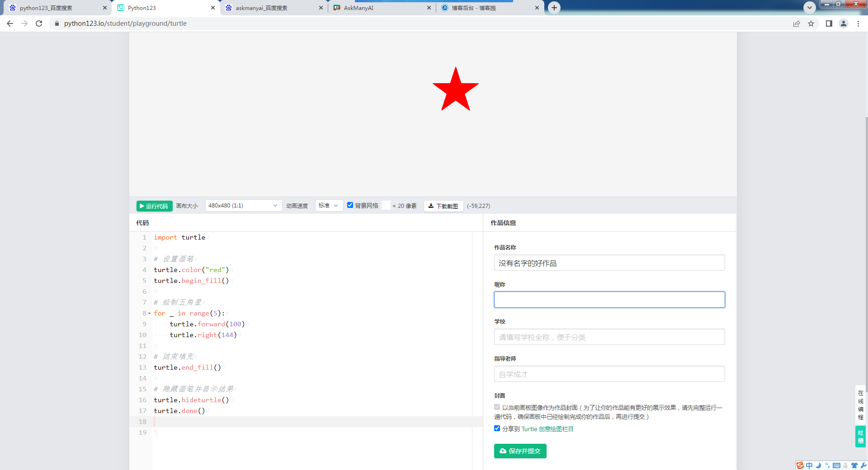
Task: Click the 在线编程 side button
Action: 861,405
